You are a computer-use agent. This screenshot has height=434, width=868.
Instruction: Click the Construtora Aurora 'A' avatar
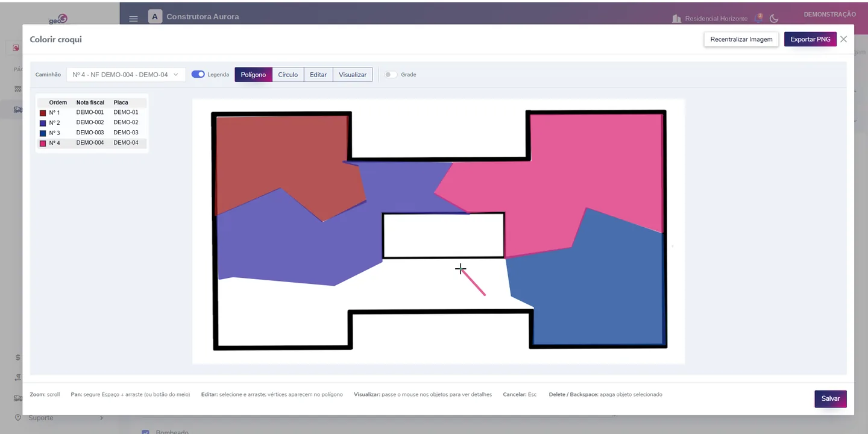pyautogui.click(x=155, y=17)
